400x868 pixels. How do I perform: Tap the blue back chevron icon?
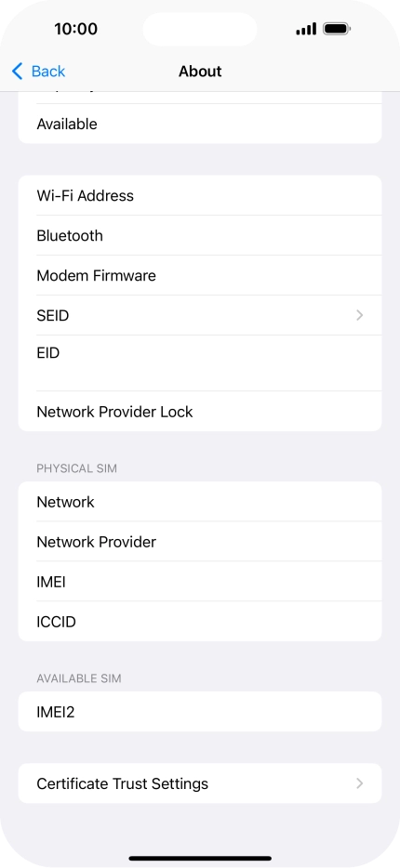pyautogui.click(x=17, y=71)
